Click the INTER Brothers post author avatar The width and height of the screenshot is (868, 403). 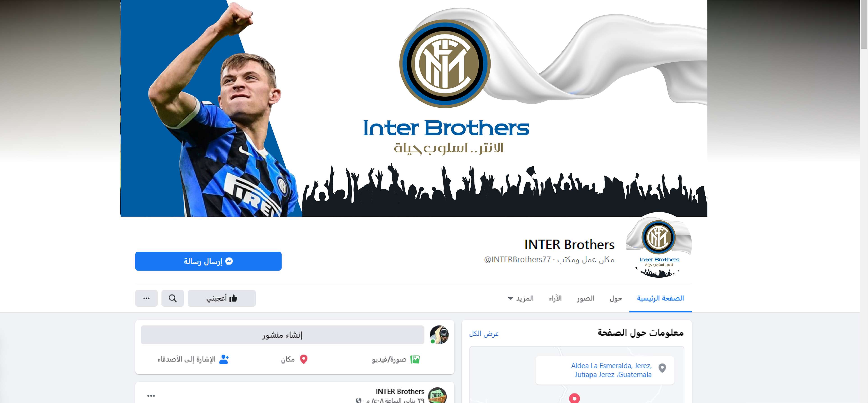[437, 395]
